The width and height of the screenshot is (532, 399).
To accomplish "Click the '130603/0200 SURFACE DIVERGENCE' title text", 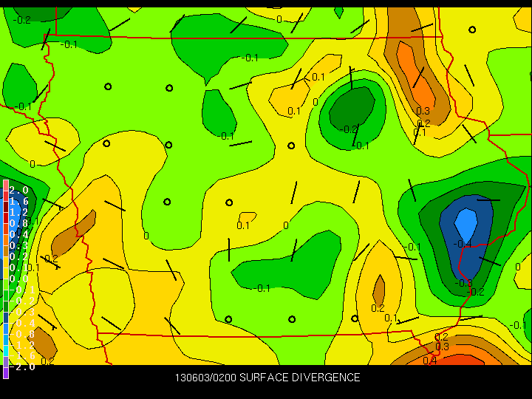I will [267, 378].
